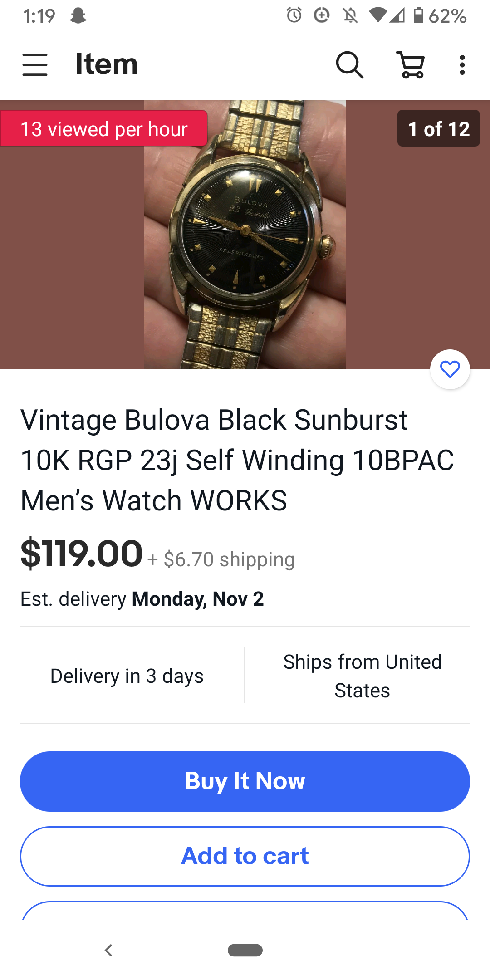Open the Bulova watch main photo
This screenshot has width=490, height=980.
click(245, 235)
